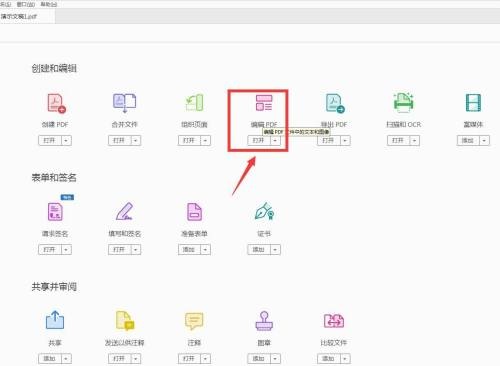The height and width of the screenshot is (366, 500).
Task: Select the Edit PDF (编辑 PDF) tool icon
Action: click(x=264, y=102)
